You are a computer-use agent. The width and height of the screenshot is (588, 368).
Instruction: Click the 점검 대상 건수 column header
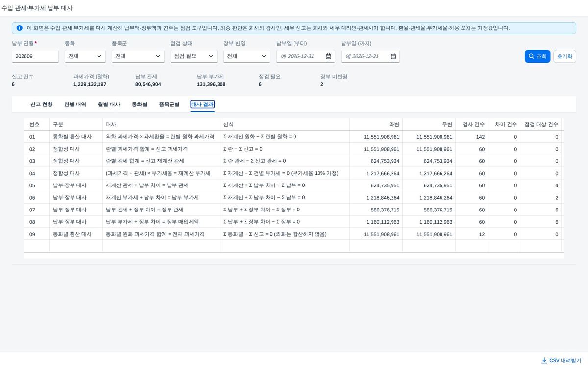[541, 124]
